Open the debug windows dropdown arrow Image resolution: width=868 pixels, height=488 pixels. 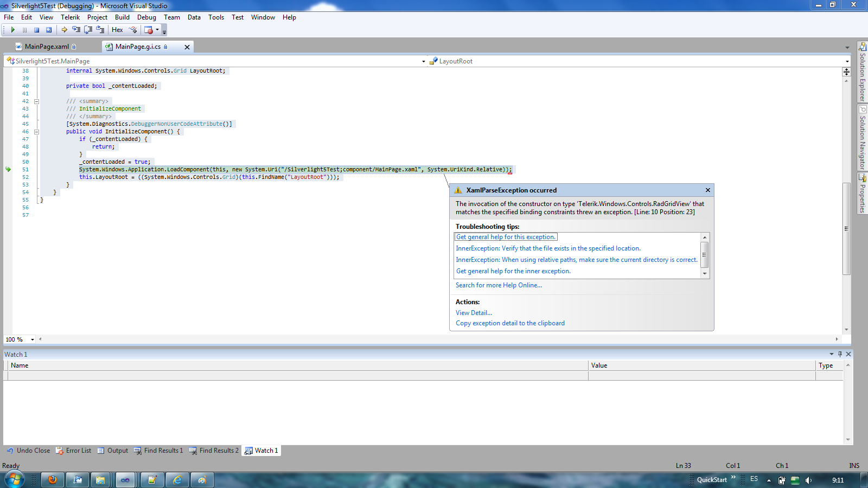click(157, 30)
